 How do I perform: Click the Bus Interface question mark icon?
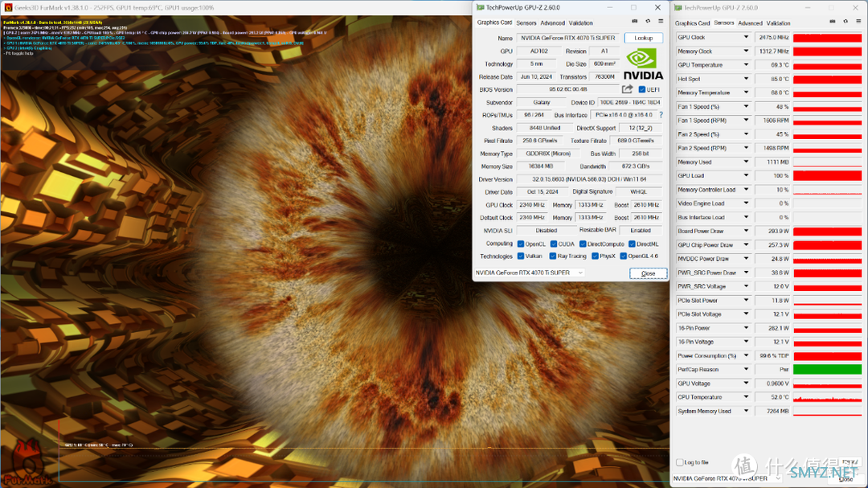click(x=661, y=115)
